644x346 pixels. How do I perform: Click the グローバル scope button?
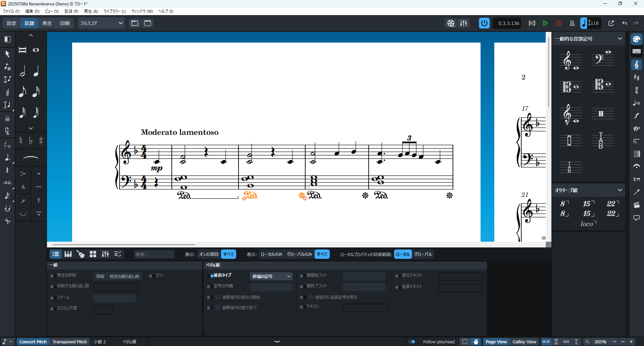click(423, 254)
